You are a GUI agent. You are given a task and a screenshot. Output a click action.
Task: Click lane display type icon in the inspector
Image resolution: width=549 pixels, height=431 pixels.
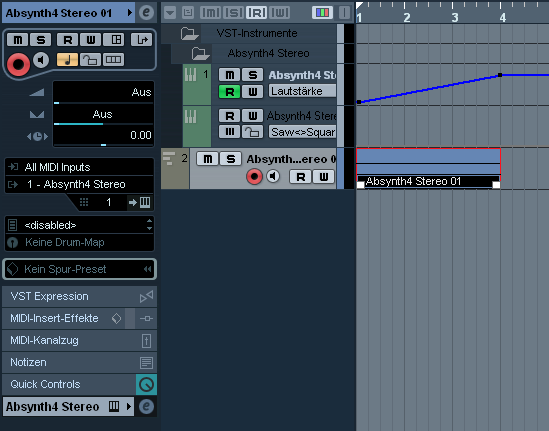(113, 60)
